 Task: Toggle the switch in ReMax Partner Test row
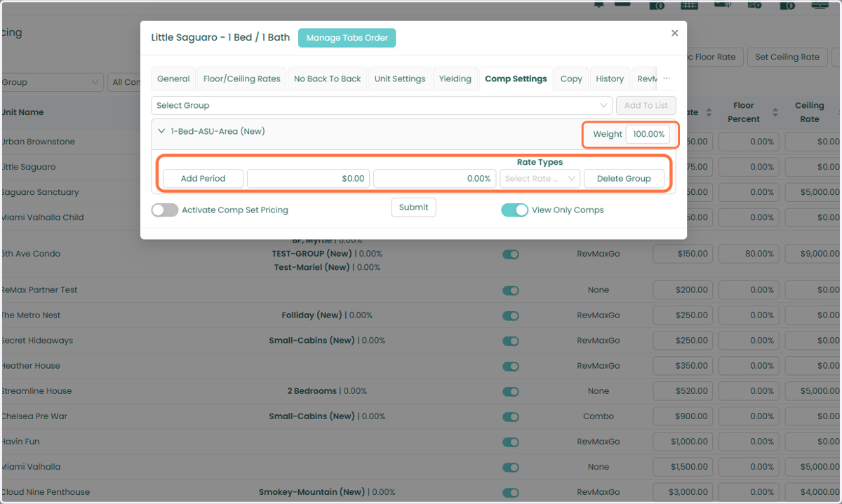click(x=511, y=290)
